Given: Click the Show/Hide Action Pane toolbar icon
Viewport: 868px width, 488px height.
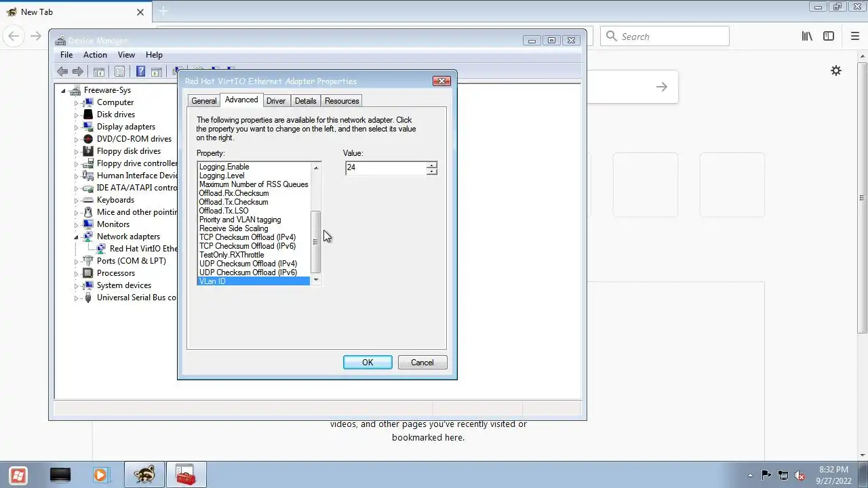Looking at the screenshot, I should click(157, 71).
